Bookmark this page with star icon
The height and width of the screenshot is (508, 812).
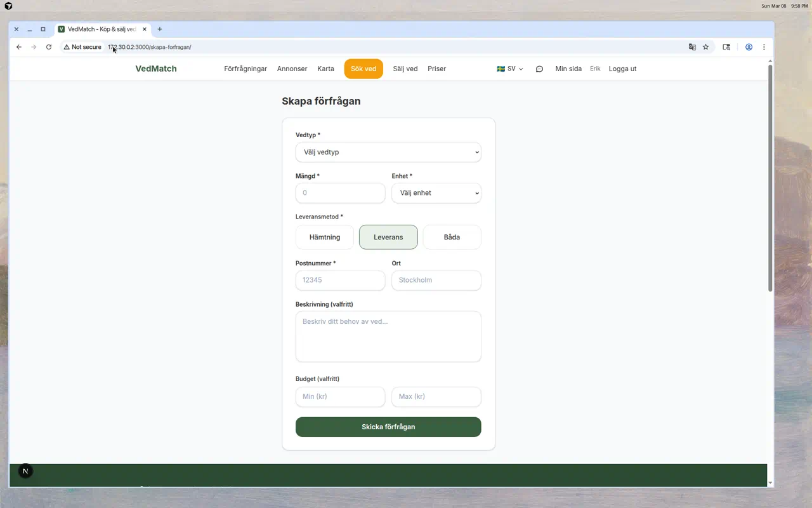click(705, 47)
